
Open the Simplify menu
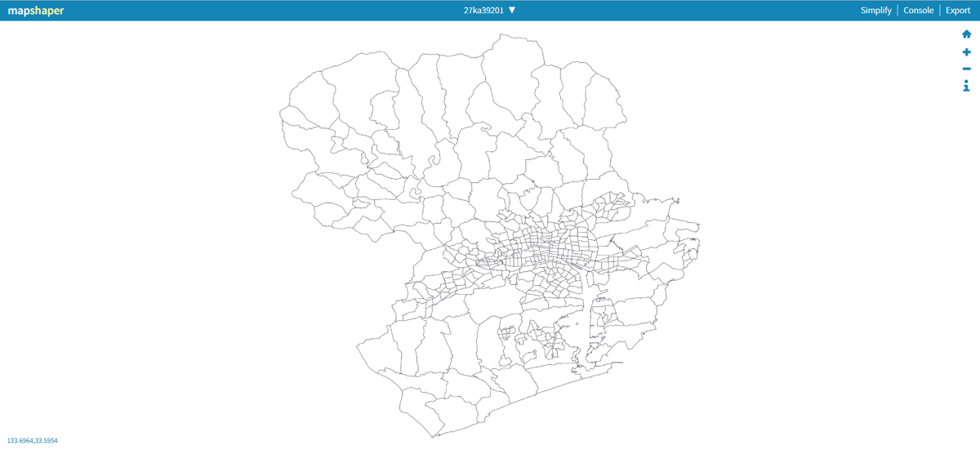tap(875, 11)
